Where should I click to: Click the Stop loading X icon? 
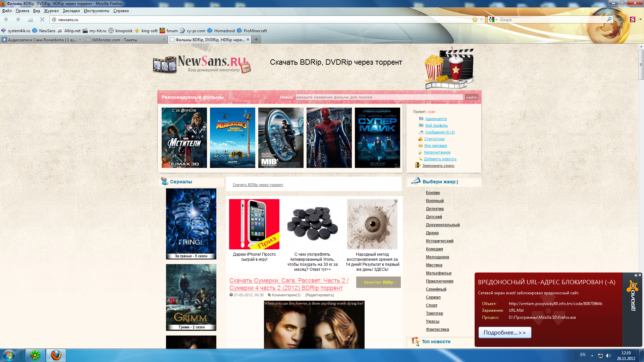42,19
